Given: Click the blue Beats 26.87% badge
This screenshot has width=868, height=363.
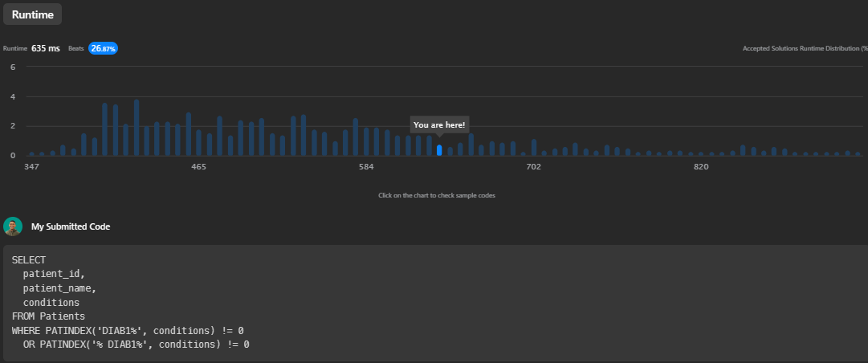Looking at the screenshot, I should 104,48.
